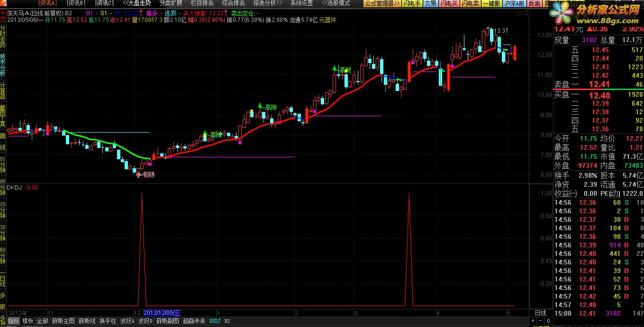Screen dimensions: 644x327
Task: Select the 指标 indicator tab
Action: coord(14,321)
